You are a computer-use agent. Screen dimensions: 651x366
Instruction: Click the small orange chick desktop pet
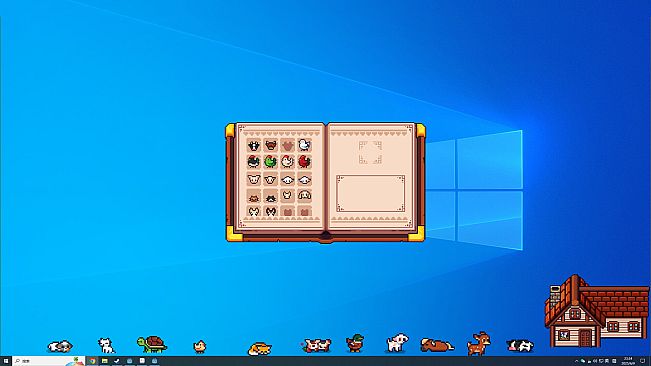pos(200,346)
